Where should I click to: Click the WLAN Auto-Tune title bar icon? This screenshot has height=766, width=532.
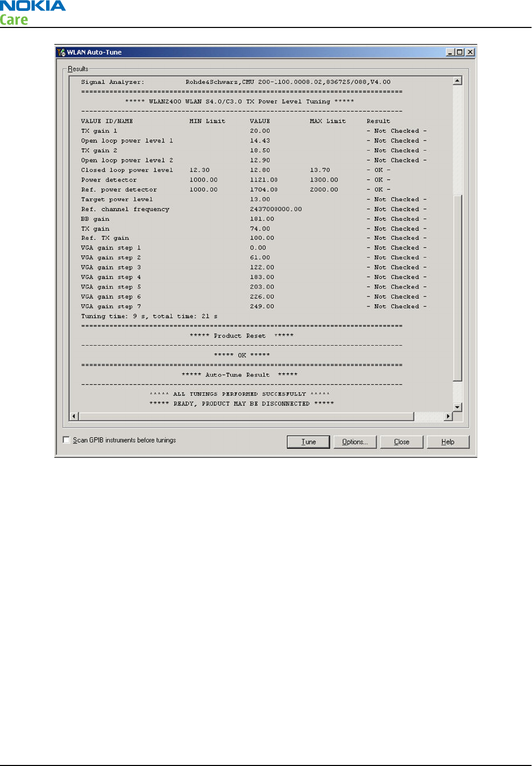click(x=62, y=52)
